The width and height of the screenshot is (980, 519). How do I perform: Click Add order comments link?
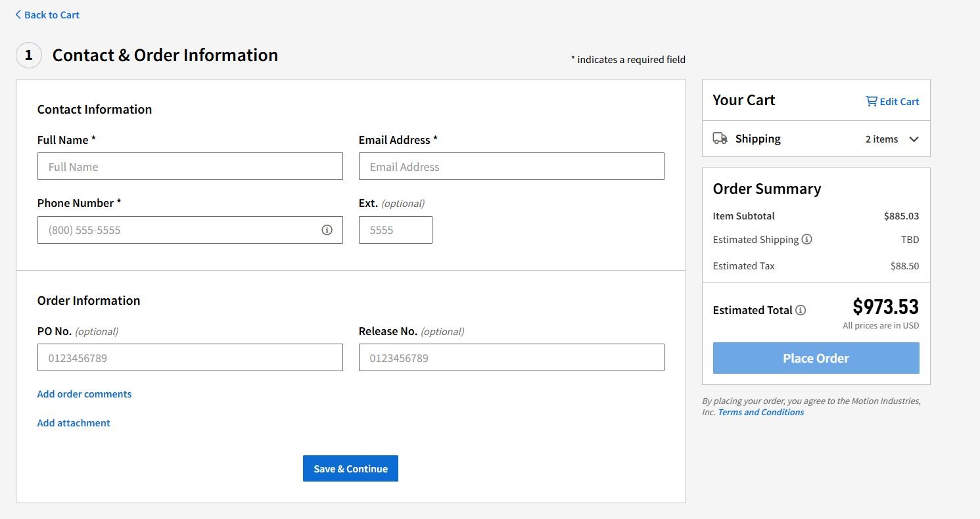84,394
